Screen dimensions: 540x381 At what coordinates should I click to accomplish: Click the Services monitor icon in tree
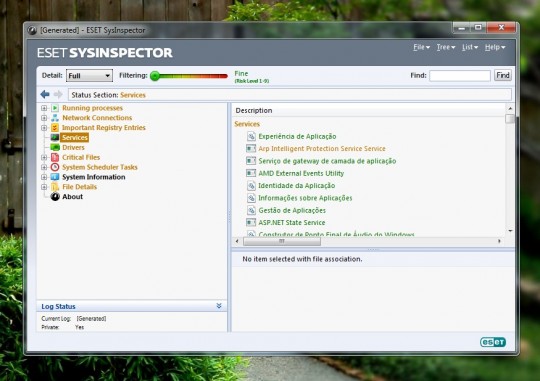[55, 137]
